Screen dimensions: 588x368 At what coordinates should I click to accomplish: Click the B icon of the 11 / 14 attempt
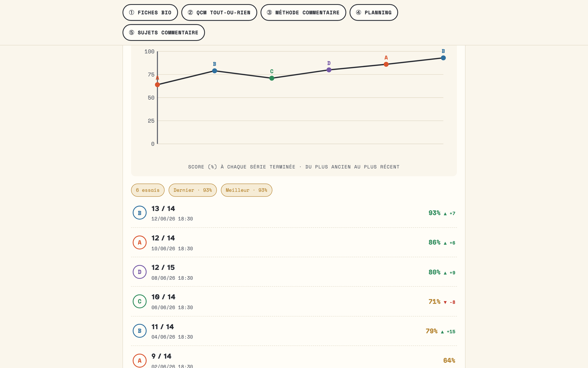click(x=140, y=331)
